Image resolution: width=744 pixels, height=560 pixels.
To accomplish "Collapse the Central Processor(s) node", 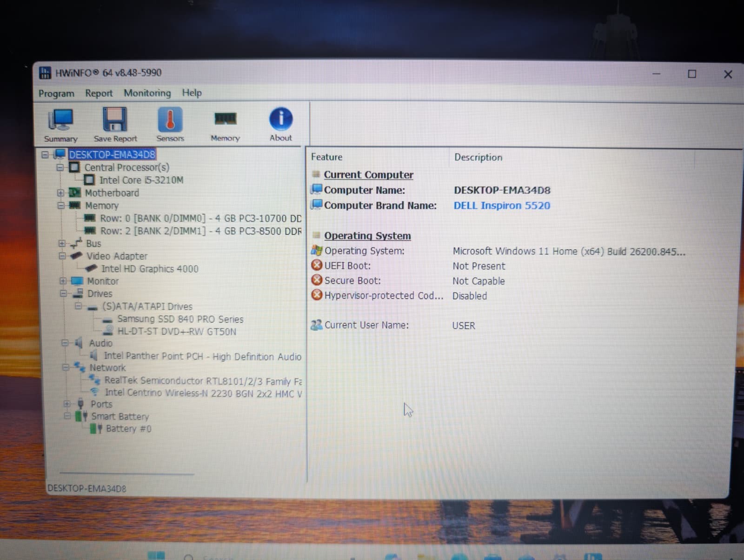I will click(x=60, y=167).
